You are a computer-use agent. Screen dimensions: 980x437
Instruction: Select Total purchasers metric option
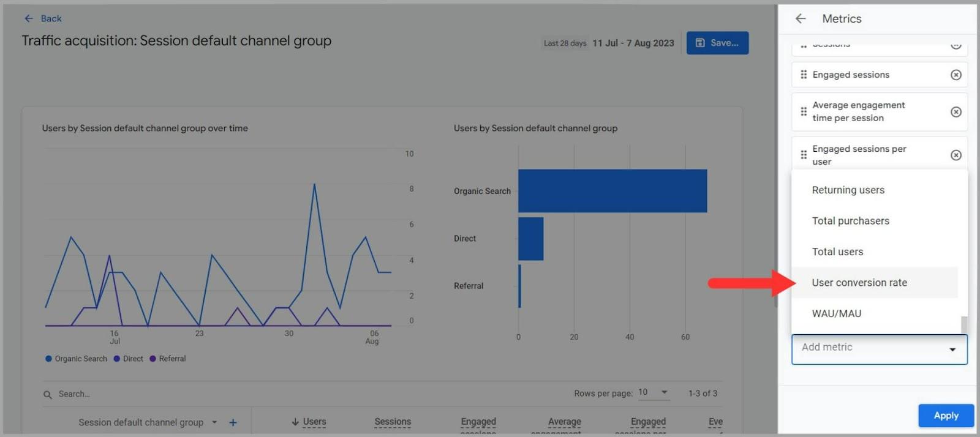coord(850,221)
